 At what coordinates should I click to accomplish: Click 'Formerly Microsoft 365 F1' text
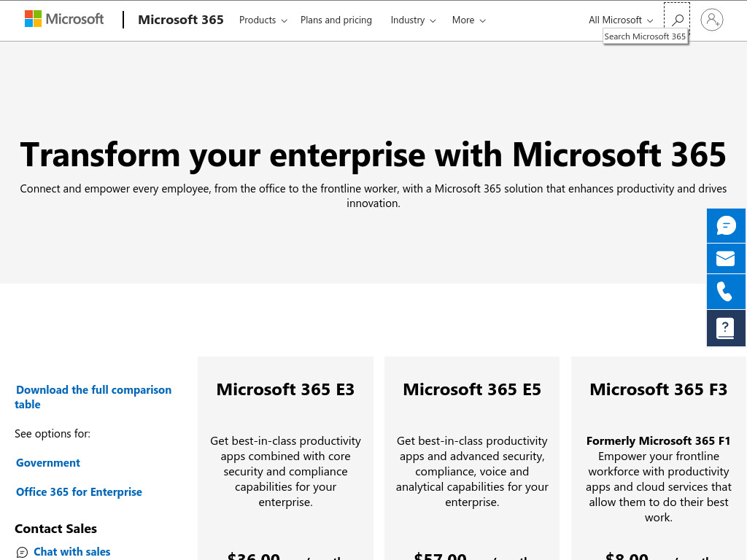659,441
